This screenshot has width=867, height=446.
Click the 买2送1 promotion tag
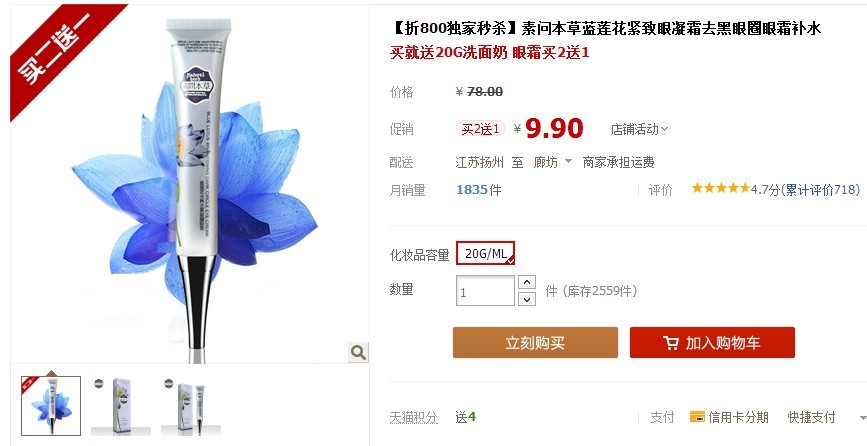tap(480, 129)
